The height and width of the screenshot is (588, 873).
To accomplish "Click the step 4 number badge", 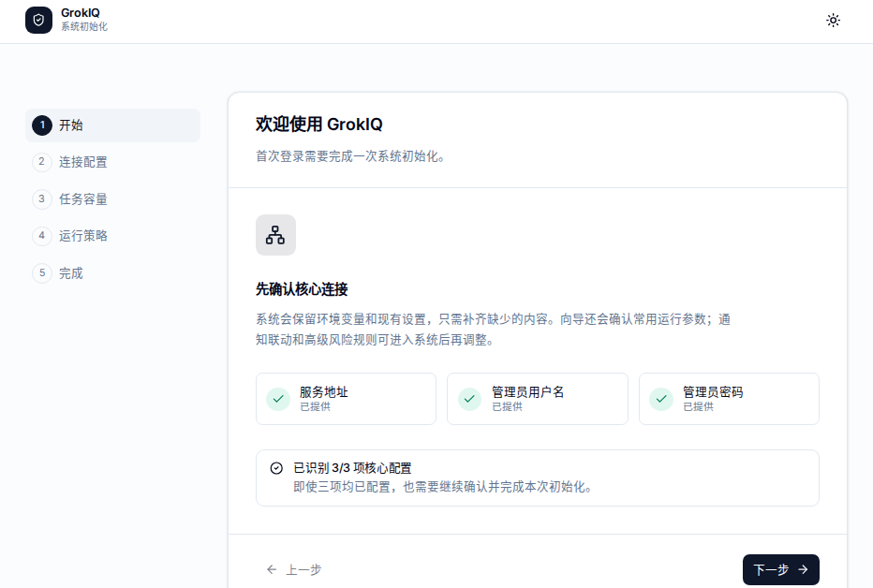I will (x=42, y=236).
